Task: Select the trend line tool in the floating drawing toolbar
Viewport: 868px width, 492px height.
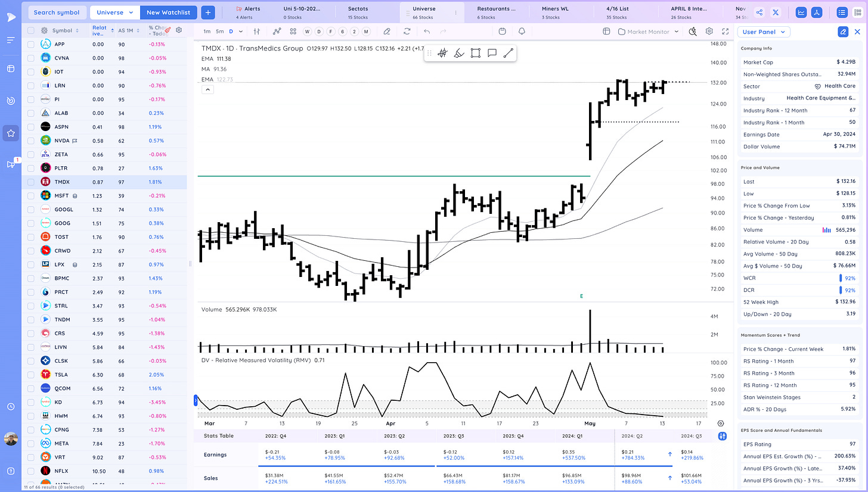Action: tap(508, 53)
